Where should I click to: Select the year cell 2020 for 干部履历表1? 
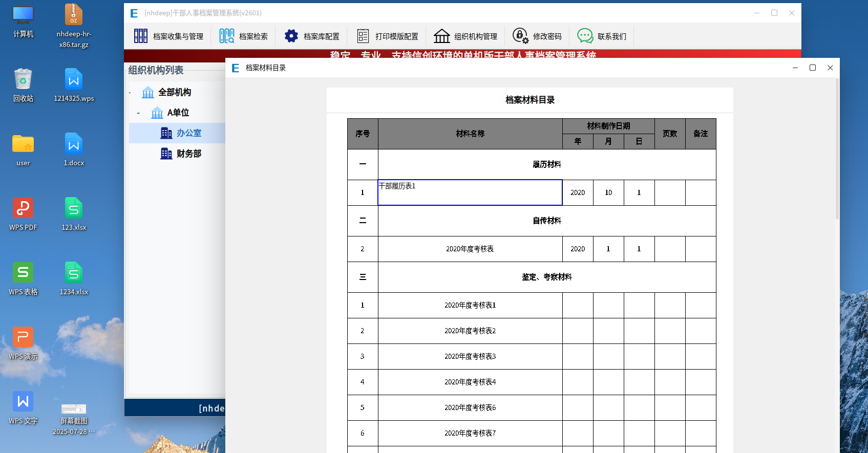[x=578, y=192]
